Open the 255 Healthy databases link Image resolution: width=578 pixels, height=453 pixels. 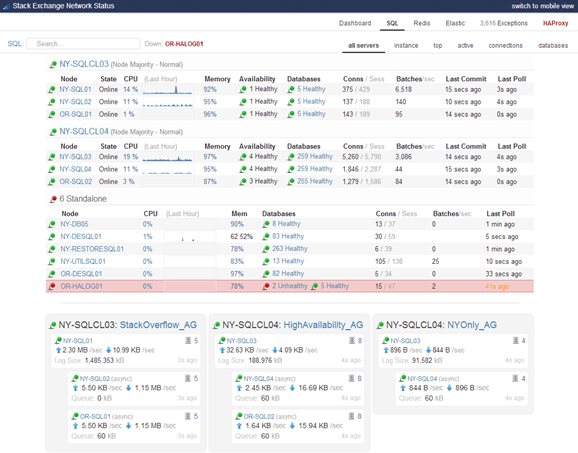coord(315,181)
